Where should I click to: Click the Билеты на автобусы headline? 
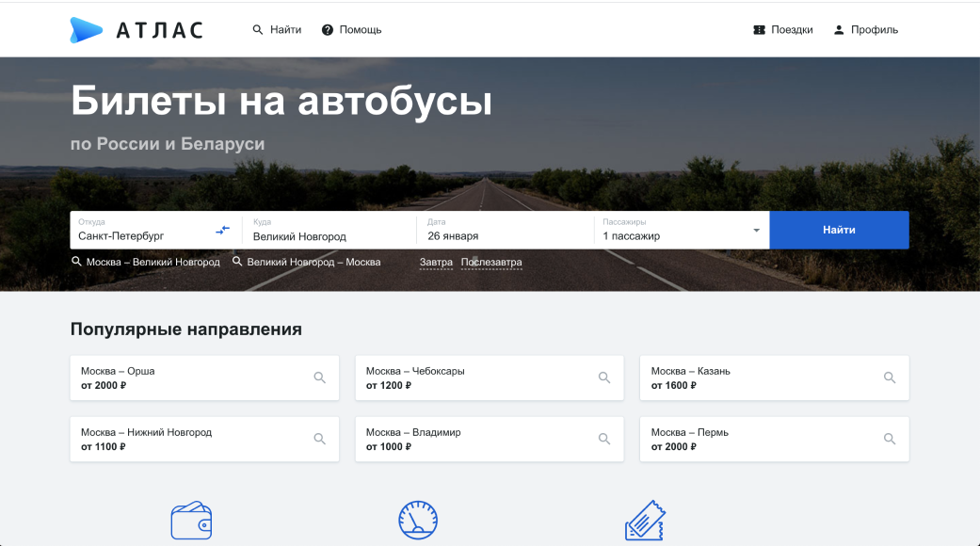(281, 101)
